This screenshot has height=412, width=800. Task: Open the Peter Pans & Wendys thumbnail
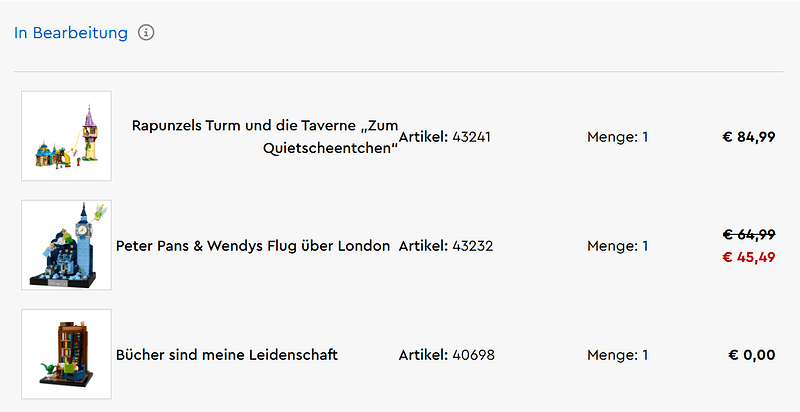(x=66, y=245)
